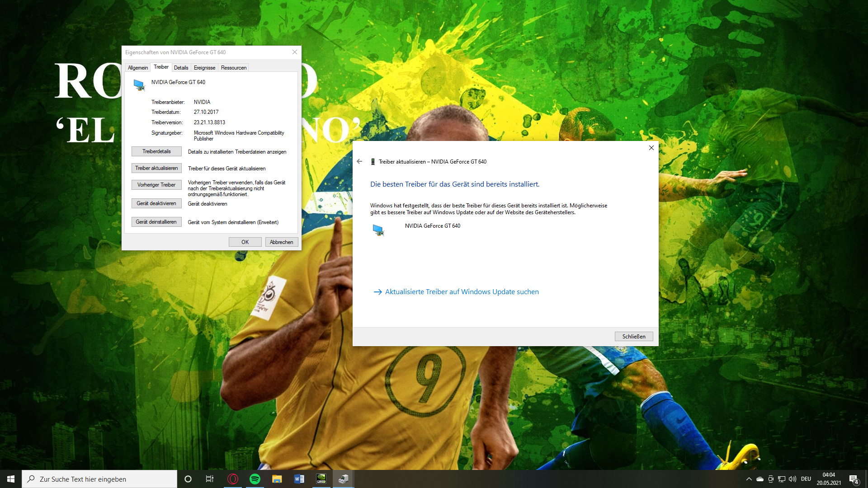Viewport: 868px width, 488px height.
Task: Open Opera browser from taskbar
Action: (x=233, y=479)
